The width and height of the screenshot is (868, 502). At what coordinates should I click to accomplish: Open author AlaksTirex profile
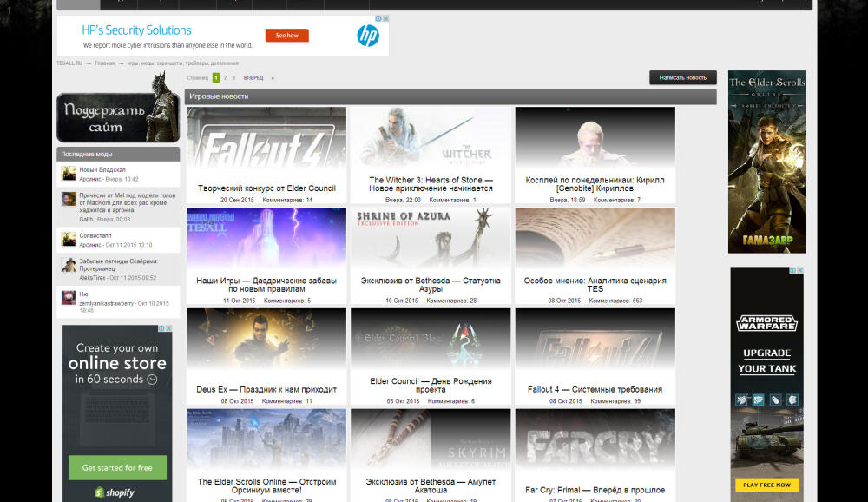[x=92, y=278]
